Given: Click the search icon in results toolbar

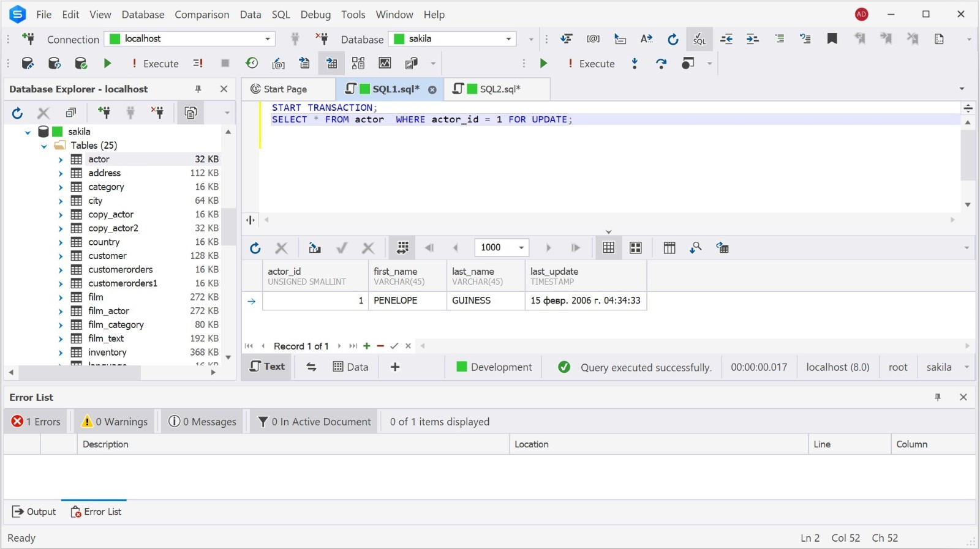Looking at the screenshot, I should pos(695,248).
